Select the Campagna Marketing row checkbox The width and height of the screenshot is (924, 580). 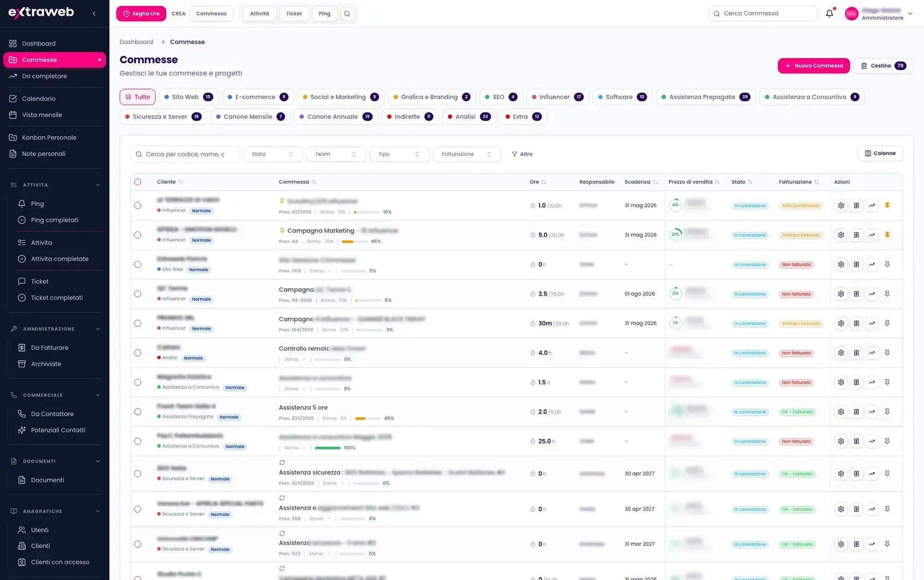click(x=137, y=235)
